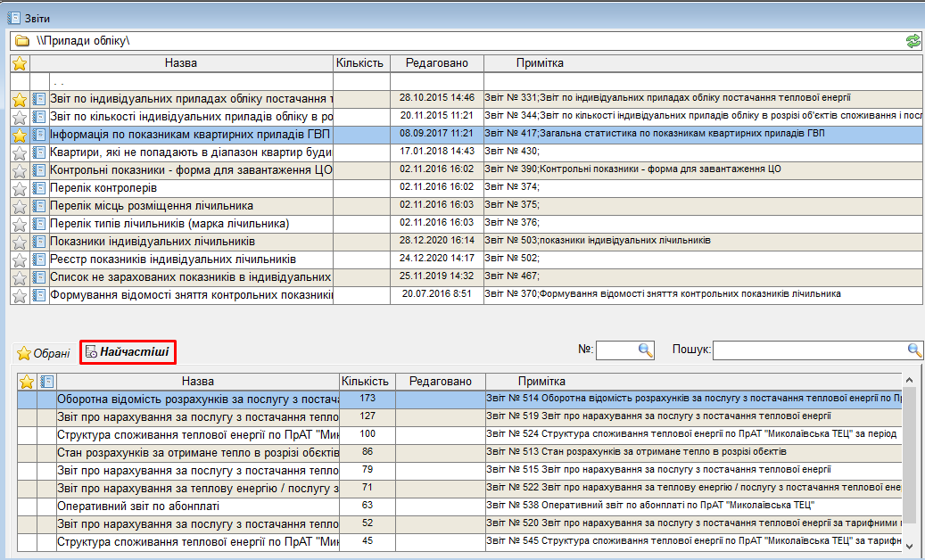
Task: Click the folder icon beside the Прилади обліку path
Action: click(x=21, y=41)
